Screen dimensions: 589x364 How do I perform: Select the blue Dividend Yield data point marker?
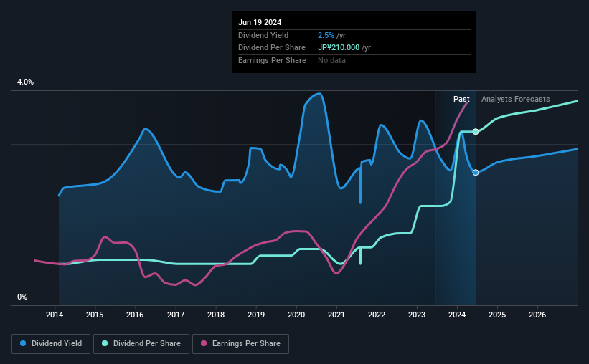[476, 173]
